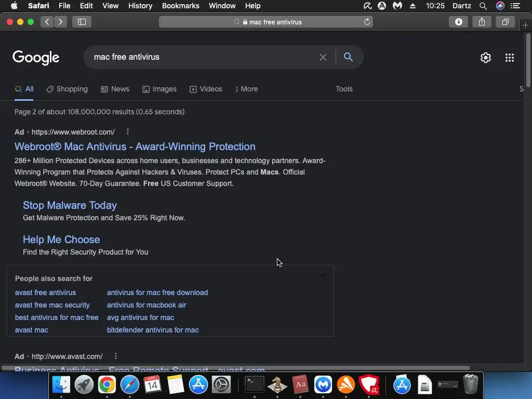Image resolution: width=532 pixels, height=399 pixels.
Task: Open the Google apps grid icon
Action: tap(510, 58)
